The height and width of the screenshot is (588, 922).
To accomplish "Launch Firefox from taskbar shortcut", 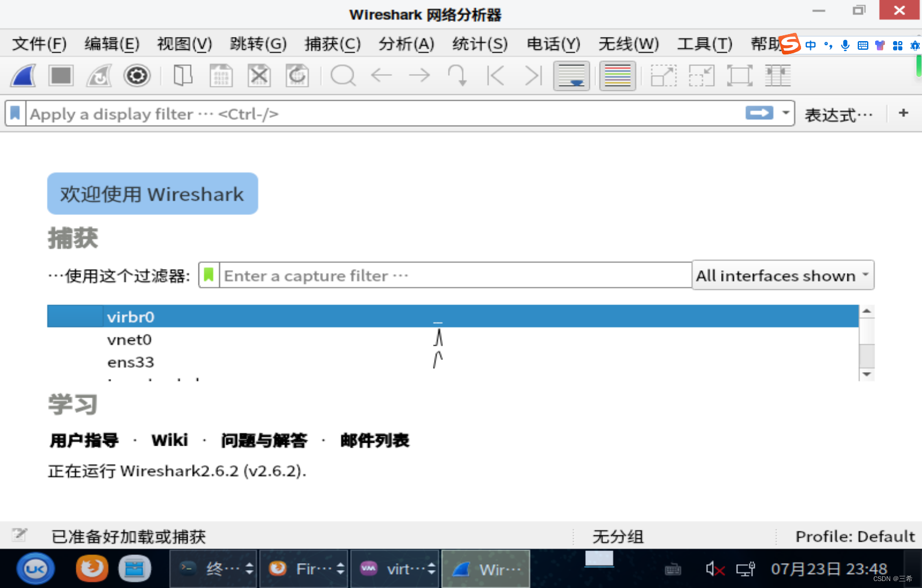I will click(91, 568).
